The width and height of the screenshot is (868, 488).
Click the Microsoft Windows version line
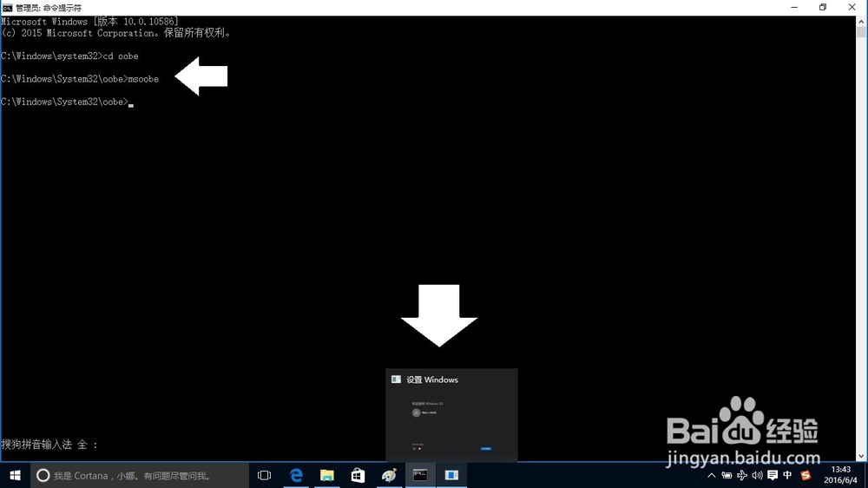click(89, 22)
